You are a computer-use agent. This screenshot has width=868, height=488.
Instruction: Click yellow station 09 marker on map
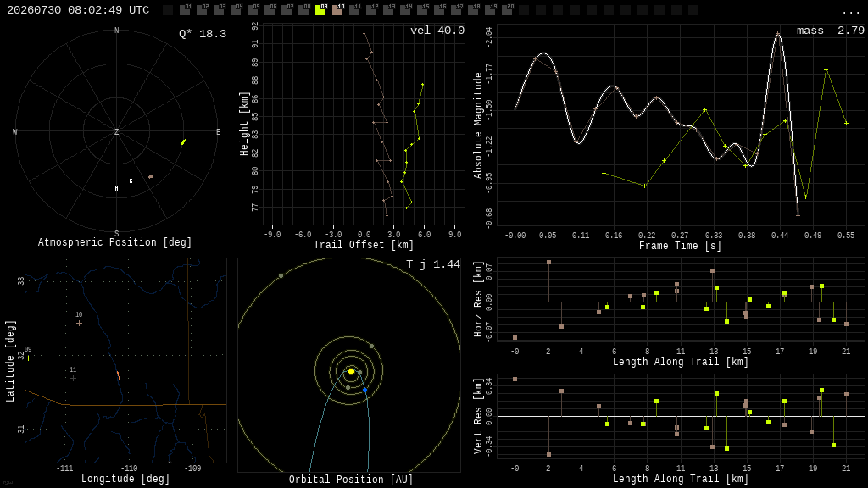coord(28,358)
